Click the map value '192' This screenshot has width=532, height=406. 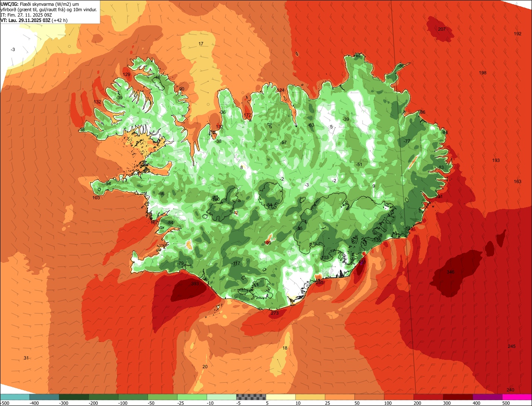(517, 34)
